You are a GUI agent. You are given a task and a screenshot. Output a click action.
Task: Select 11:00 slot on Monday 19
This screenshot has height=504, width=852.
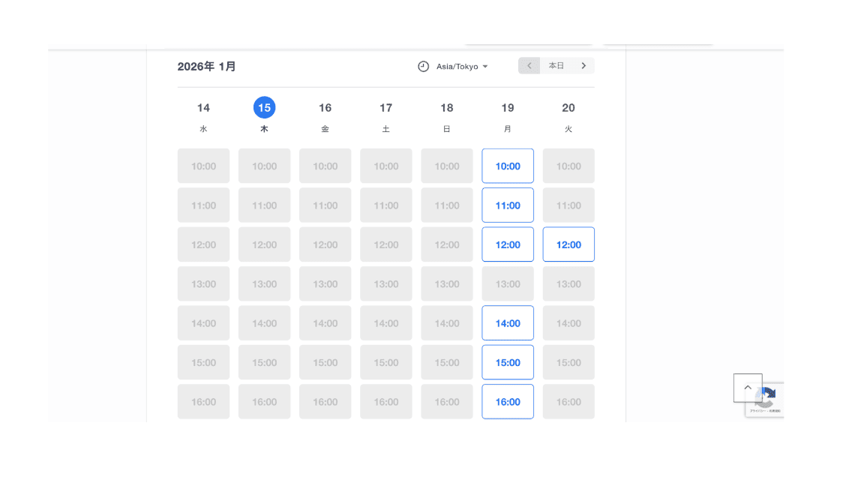(508, 205)
